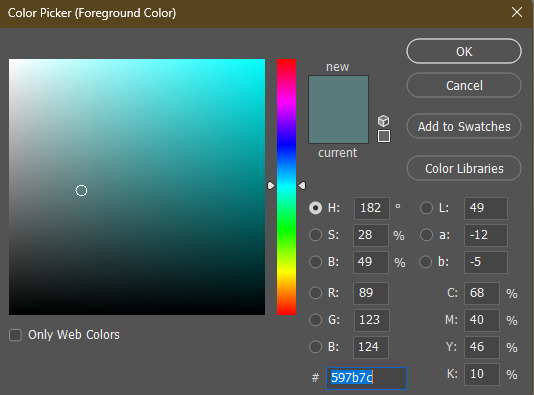The width and height of the screenshot is (534, 395).
Task: Click the Y yellow field showing 46
Action: [482, 347]
